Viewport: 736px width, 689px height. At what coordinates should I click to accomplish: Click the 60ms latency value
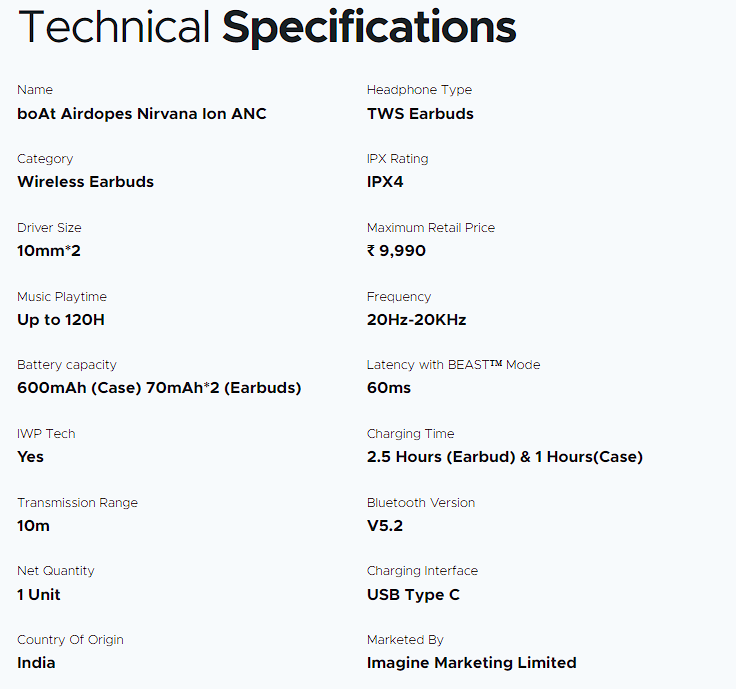[389, 388]
